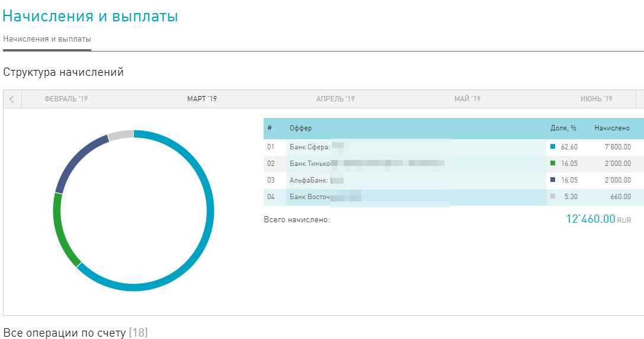This screenshot has height=339, width=644.
Task: Click the dark blue swatch in row 03
Action: 553,180
